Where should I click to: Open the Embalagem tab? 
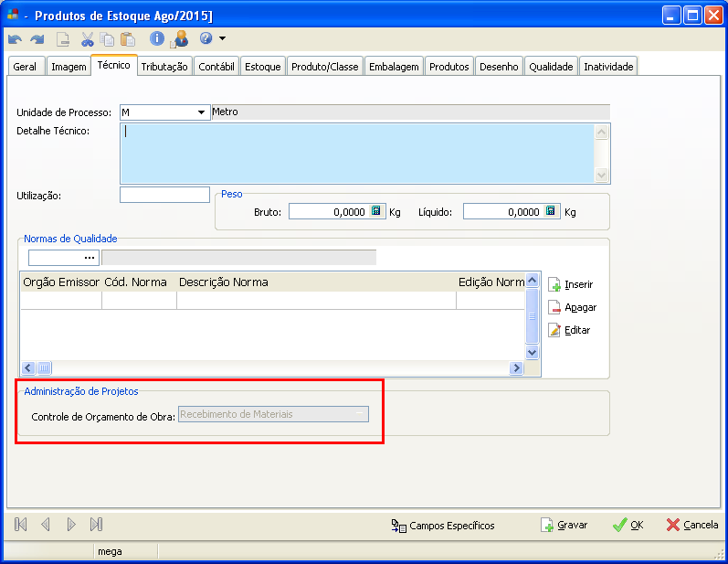[x=394, y=67]
